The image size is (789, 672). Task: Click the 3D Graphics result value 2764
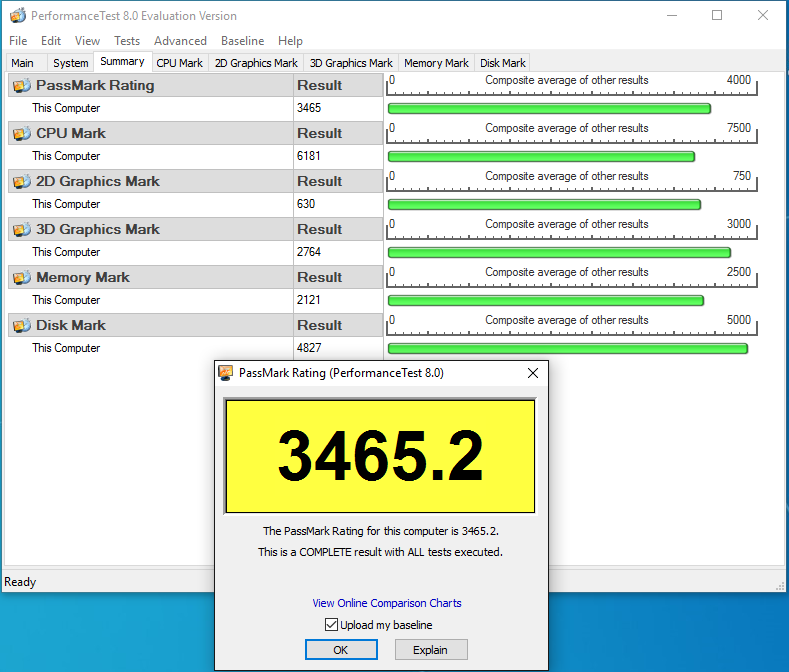pos(309,252)
